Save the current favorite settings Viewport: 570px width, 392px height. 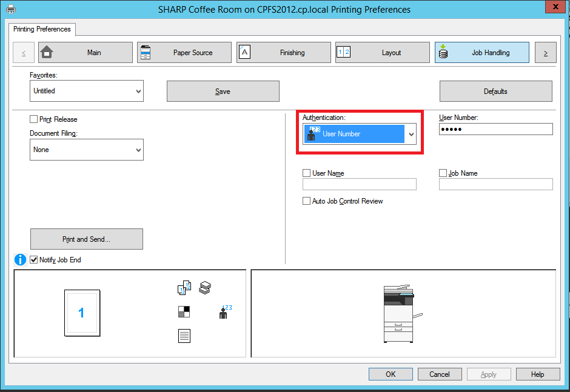[223, 91]
